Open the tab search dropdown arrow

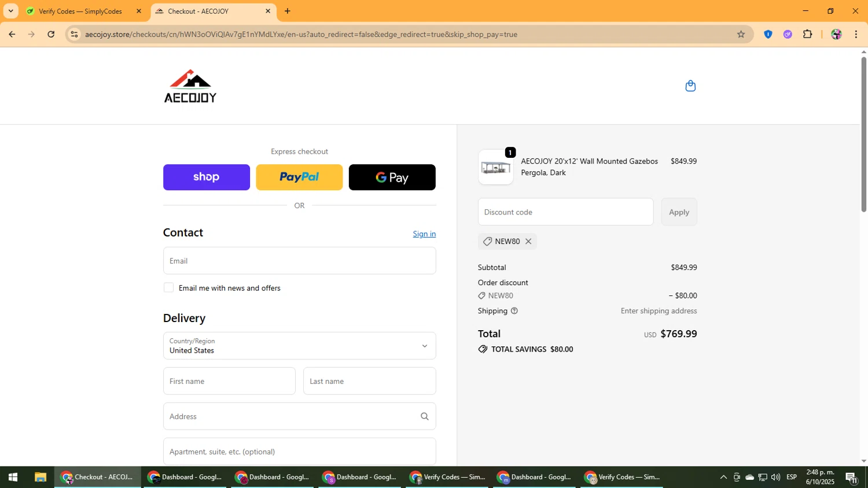click(x=10, y=11)
